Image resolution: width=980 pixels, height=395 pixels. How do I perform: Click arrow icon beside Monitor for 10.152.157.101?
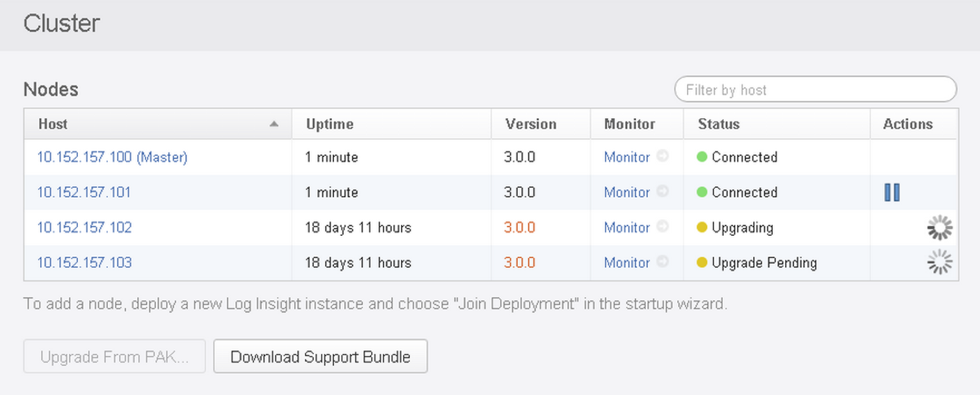[662, 192]
